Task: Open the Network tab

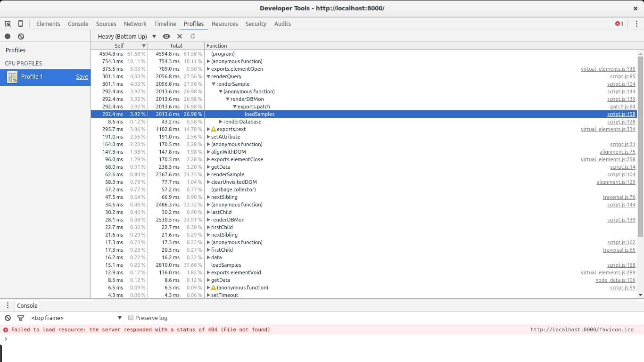Action: click(135, 24)
